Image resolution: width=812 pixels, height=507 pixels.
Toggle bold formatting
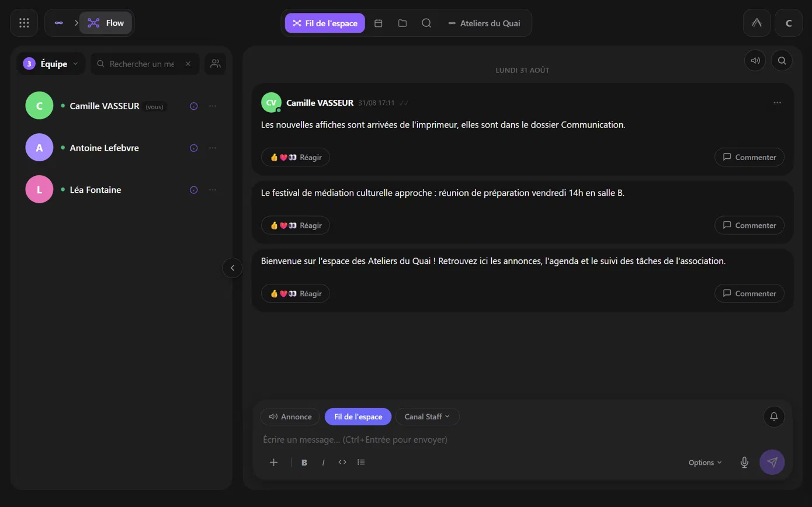(304, 462)
